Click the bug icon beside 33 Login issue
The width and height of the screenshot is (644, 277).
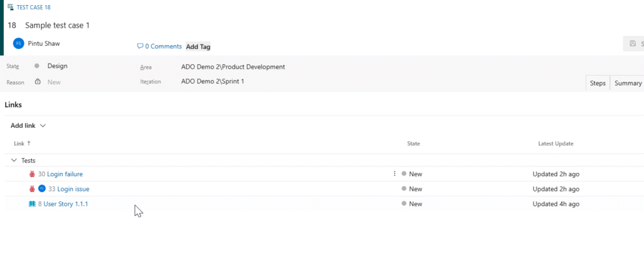(32, 189)
